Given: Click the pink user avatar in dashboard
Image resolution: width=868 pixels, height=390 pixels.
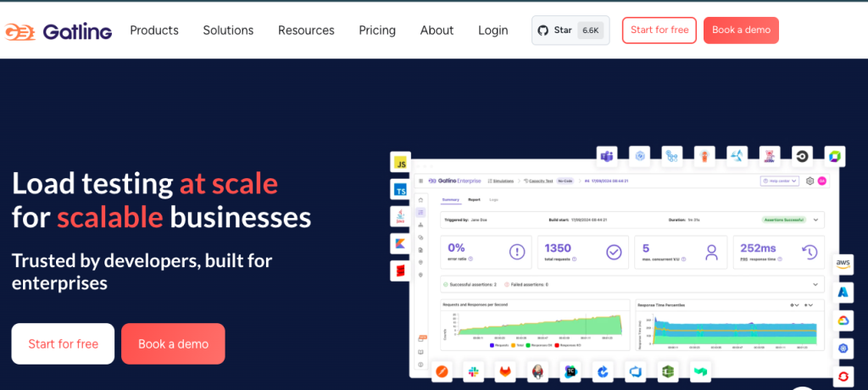Looking at the screenshot, I should coord(821,181).
